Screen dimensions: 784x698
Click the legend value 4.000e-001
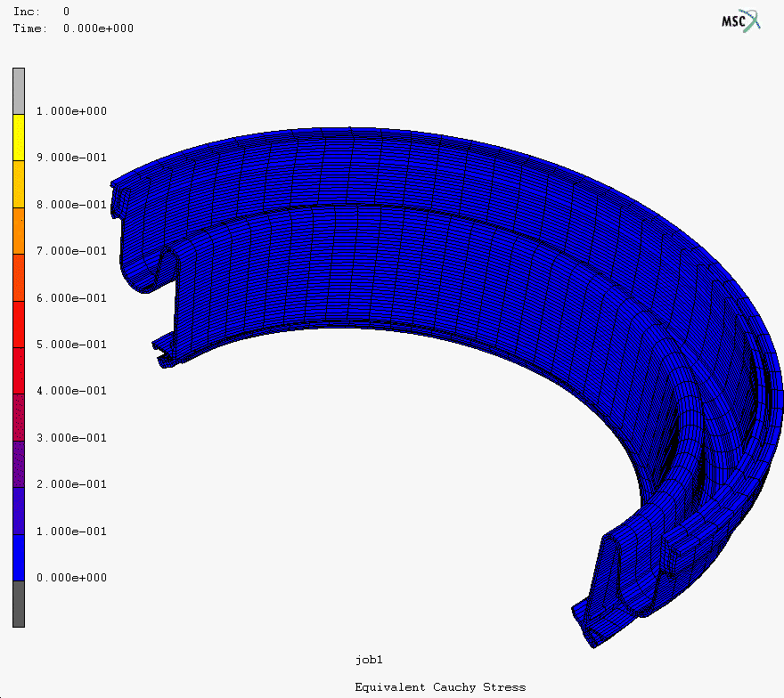(x=71, y=391)
